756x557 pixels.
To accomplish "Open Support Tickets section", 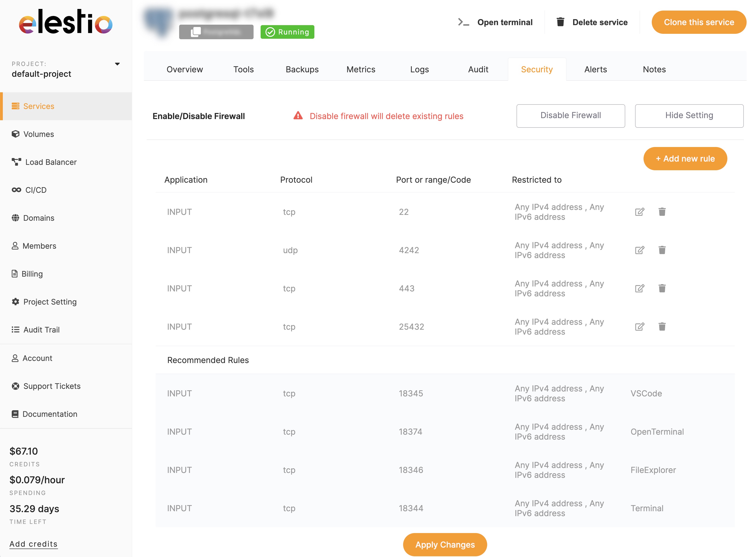I will 52,386.
